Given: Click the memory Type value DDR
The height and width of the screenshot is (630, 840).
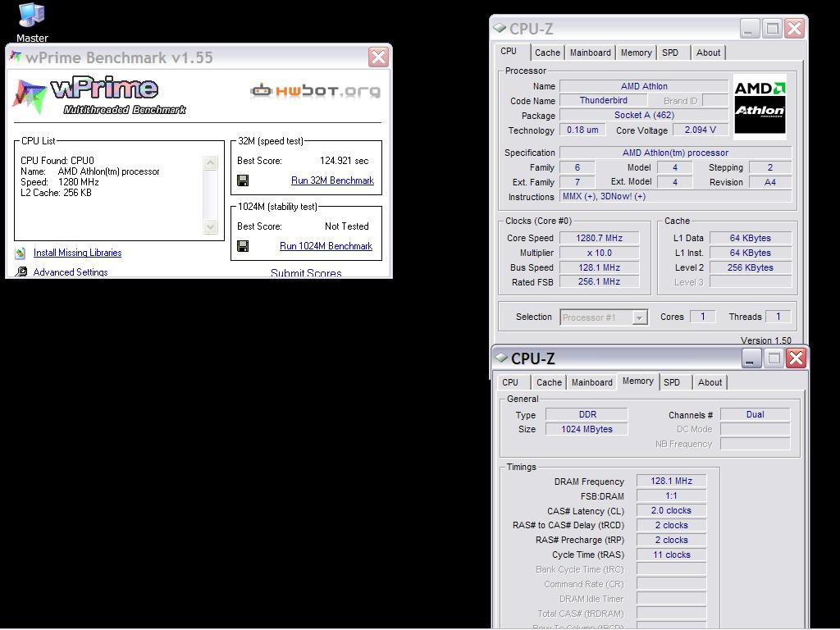Looking at the screenshot, I should click(x=587, y=414).
